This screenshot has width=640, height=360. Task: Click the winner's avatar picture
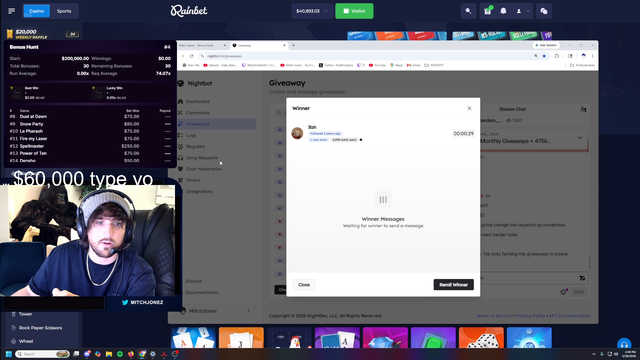(297, 133)
